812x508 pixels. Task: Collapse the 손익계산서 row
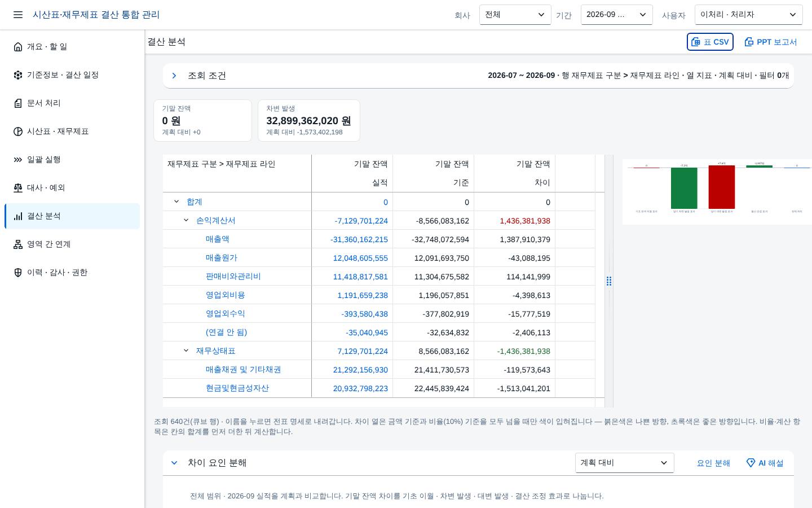(x=186, y=220)
